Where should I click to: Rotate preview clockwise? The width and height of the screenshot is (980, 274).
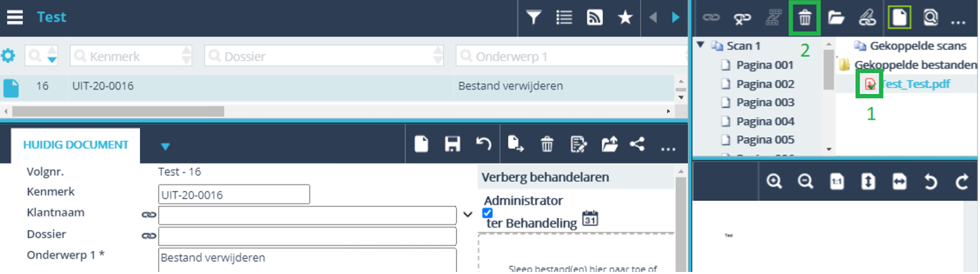click(962, 181)
